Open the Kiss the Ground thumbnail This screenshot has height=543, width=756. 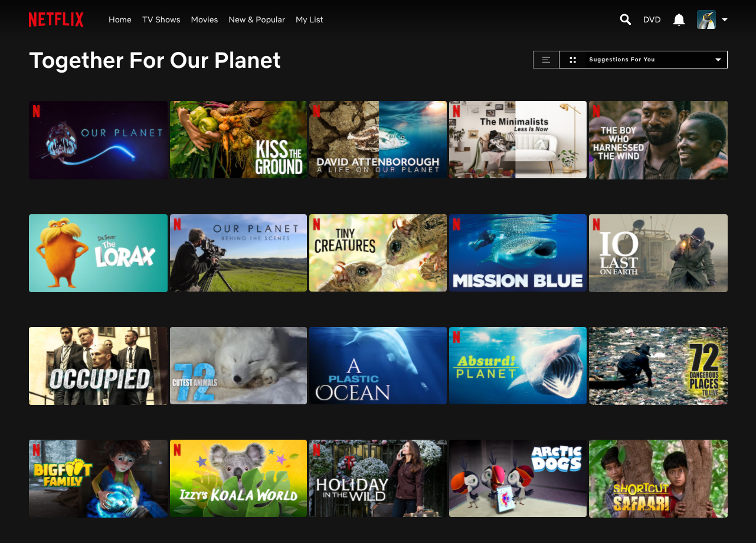point(238,140)
